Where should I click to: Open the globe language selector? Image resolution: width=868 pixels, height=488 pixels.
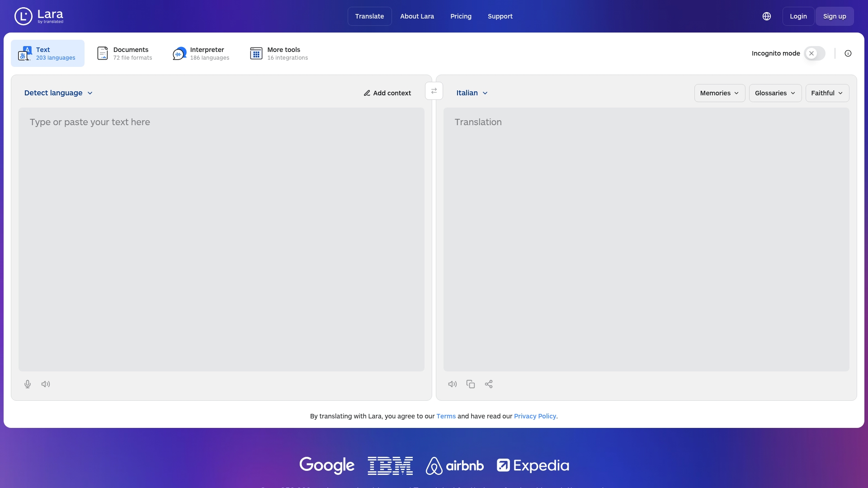click(767, 16)
